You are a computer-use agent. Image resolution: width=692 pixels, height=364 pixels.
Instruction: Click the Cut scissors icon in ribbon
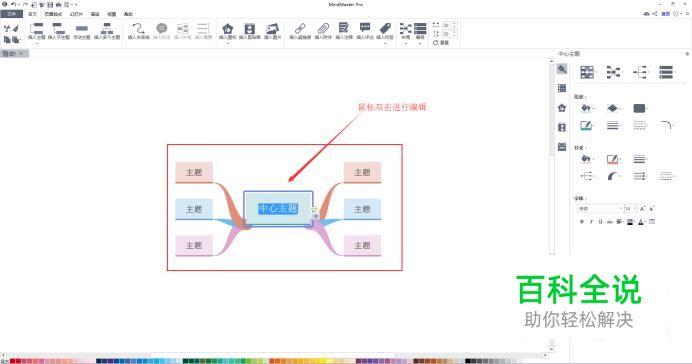click(x=7, y=29)
